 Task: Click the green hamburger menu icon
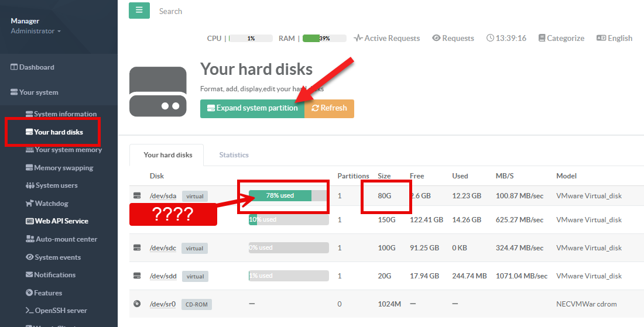click(139, 11)
